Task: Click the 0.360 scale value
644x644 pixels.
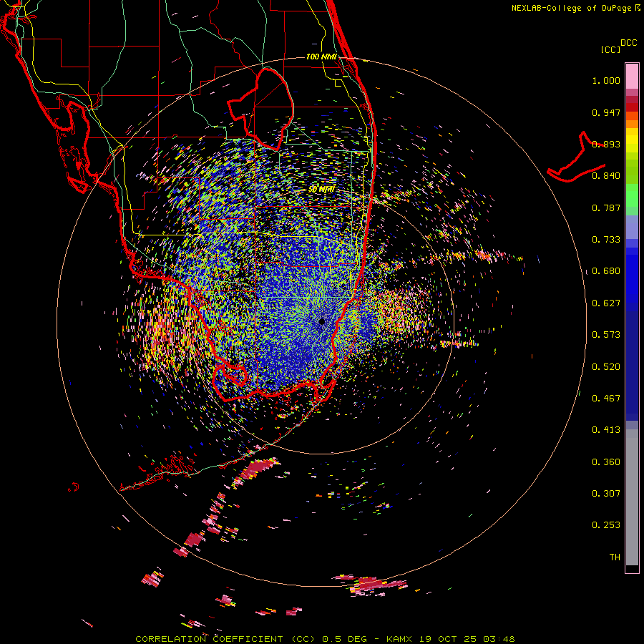Action: [606, 462]
